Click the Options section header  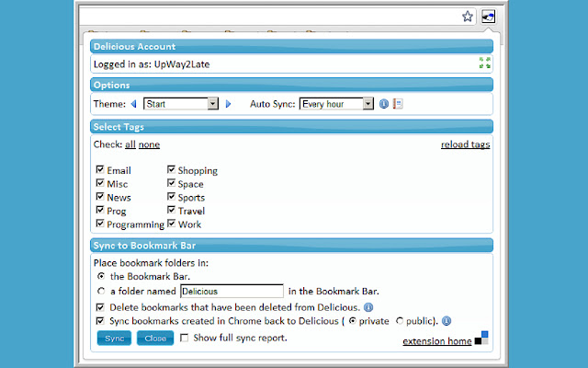(292, 85)
